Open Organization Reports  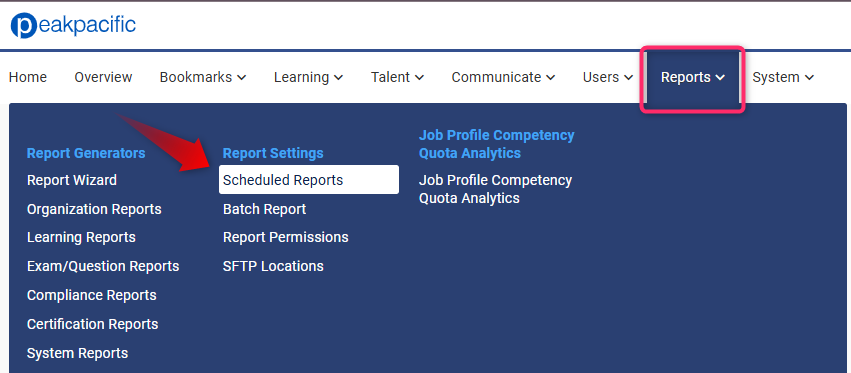94,209
